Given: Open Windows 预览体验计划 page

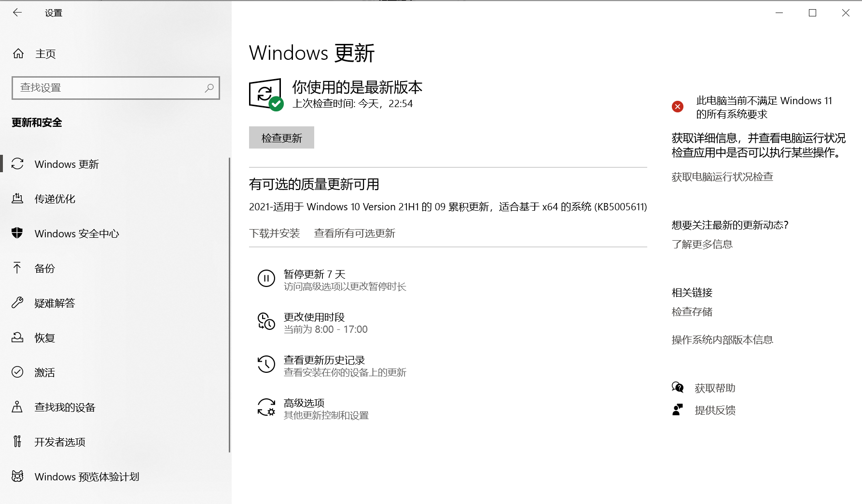Looking at the screenshot, I should click(87, 477).
